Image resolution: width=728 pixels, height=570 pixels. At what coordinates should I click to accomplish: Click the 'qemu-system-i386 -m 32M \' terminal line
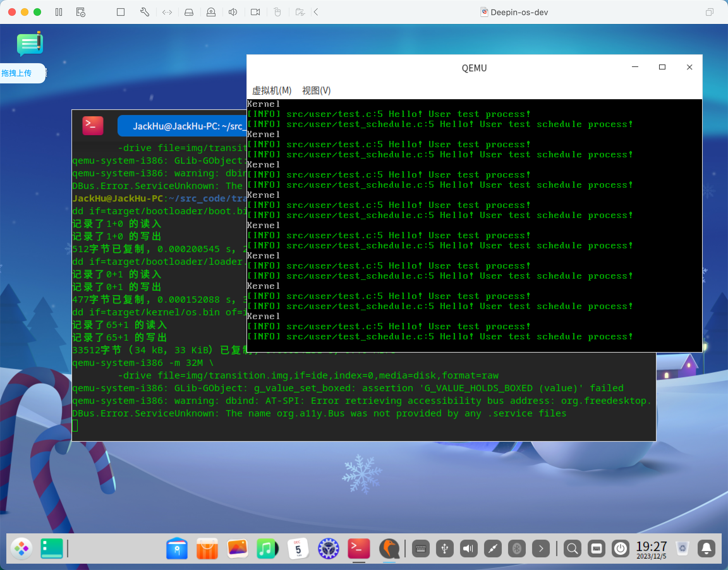click(x=143, y=363)
